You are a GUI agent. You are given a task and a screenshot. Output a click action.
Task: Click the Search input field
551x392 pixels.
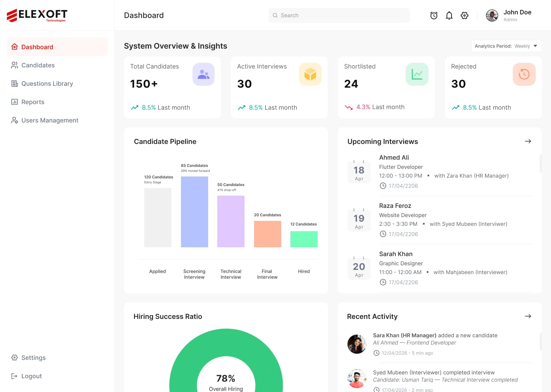point(339,15)
